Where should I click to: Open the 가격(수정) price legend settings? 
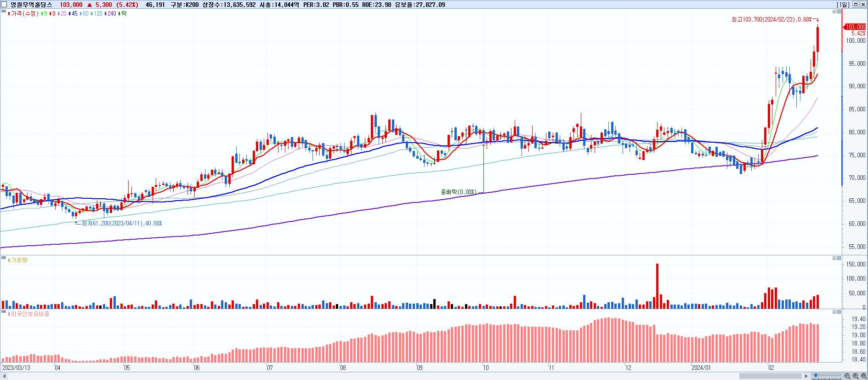[24, 14]
